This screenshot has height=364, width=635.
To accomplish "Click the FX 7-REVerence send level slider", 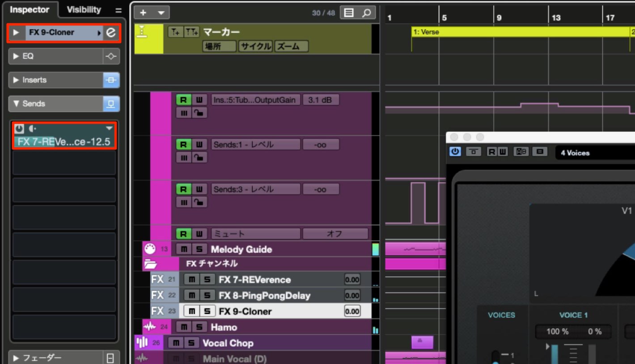I will (65, 142).
